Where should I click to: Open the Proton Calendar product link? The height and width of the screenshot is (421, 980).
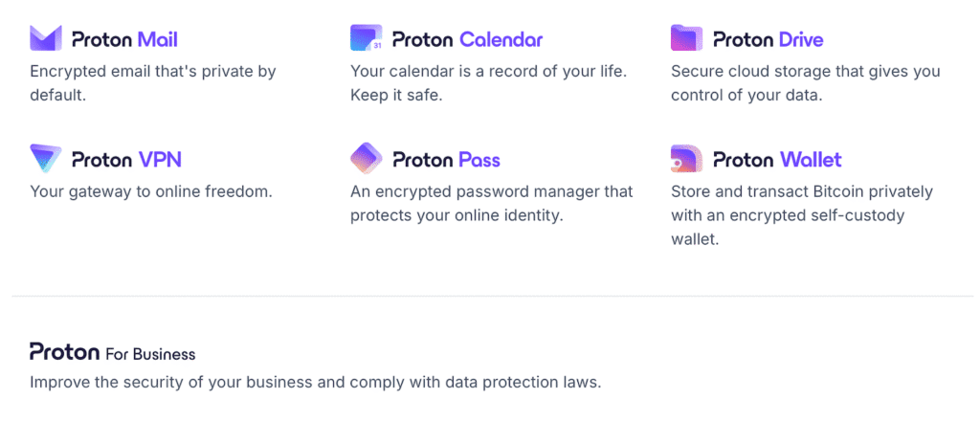(467, 40)
